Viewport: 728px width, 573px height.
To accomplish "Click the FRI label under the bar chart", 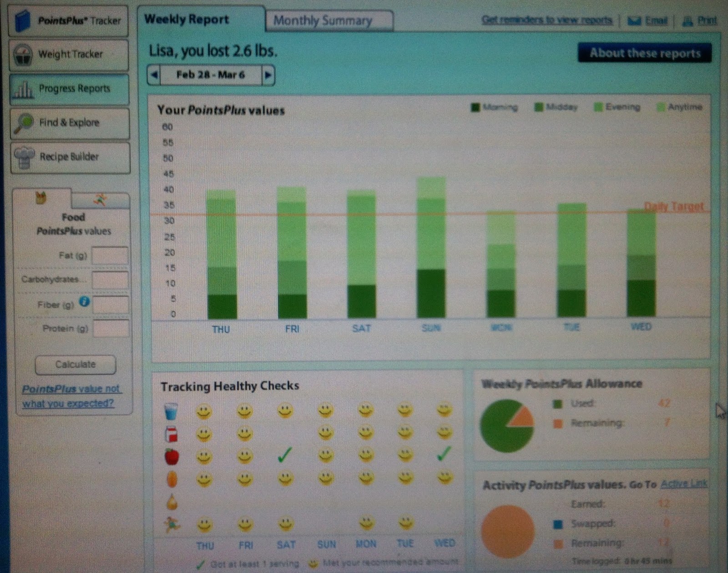I will pyautogui.click(x=292, y=329).
